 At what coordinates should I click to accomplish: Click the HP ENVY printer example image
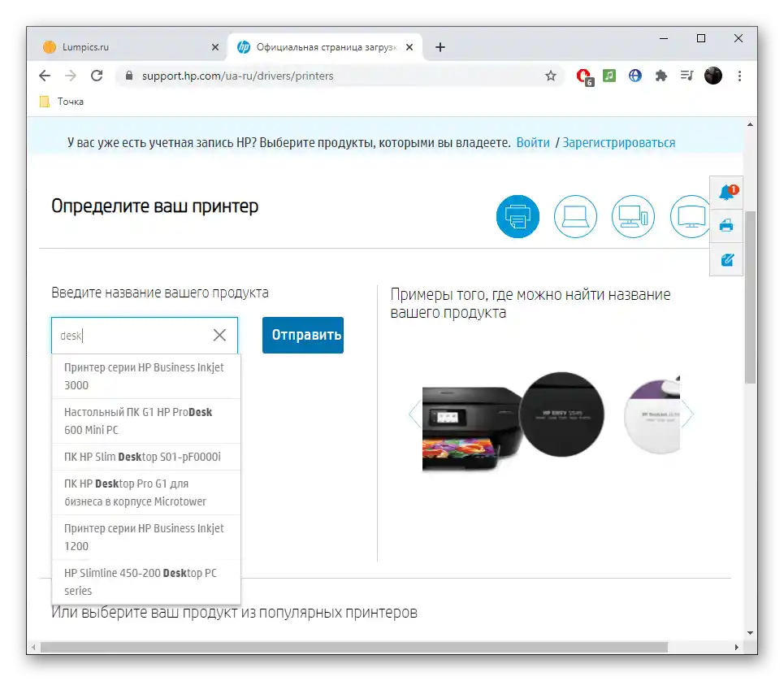click(x=513, y=421)
